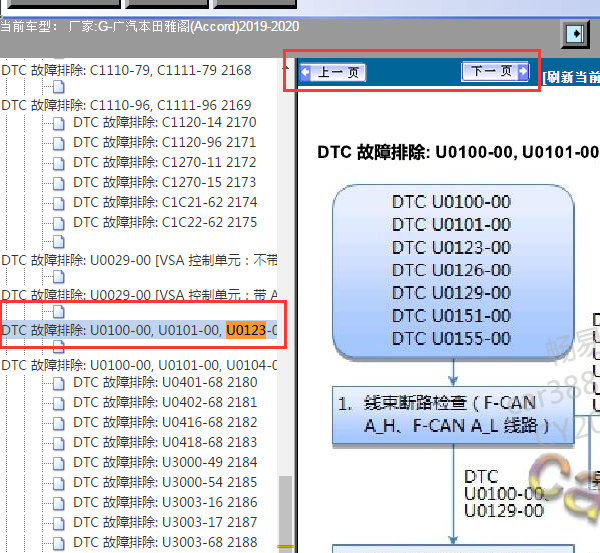
Task: Click document icon beside U0401-68 2180
Action: tap(59, 383)
